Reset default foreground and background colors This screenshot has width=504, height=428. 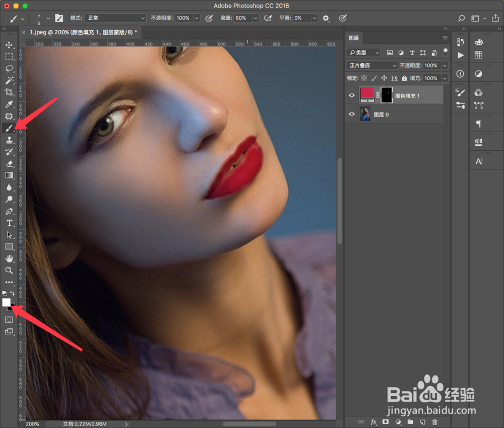pyautogui.click(x=5, y=293)
